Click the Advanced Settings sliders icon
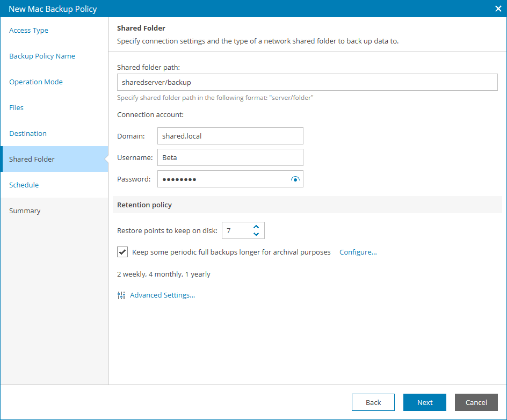The image size is (507, 420). (x=121, y=295)
